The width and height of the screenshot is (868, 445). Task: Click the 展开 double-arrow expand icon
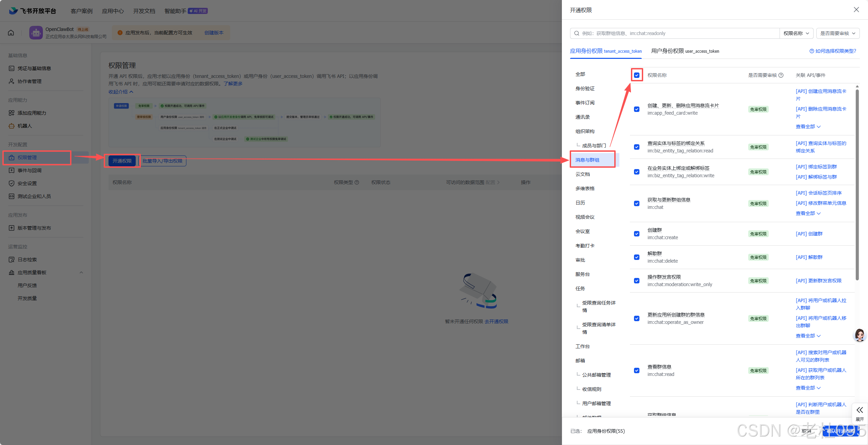tap(859, 410)
